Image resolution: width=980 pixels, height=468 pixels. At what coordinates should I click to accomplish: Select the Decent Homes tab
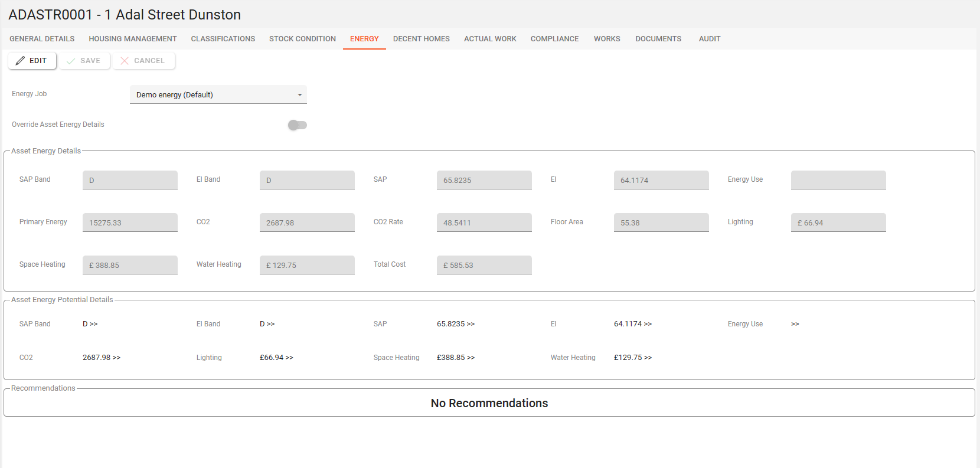pos(421,39)
